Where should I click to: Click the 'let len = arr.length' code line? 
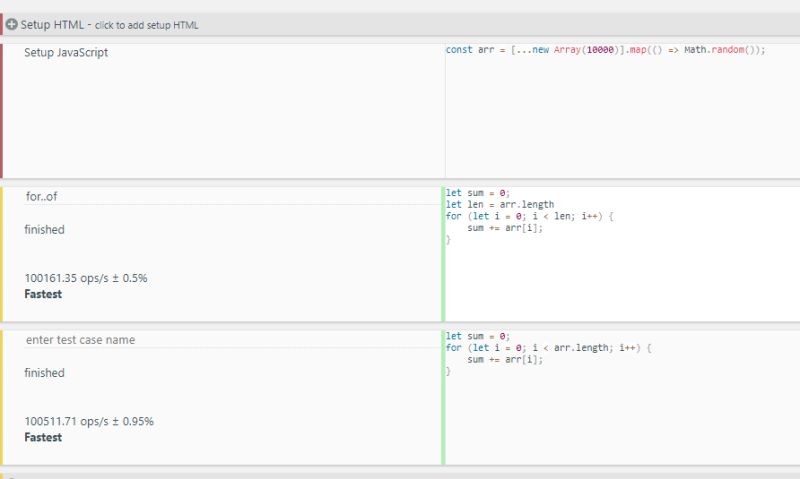tap(499, 205)
